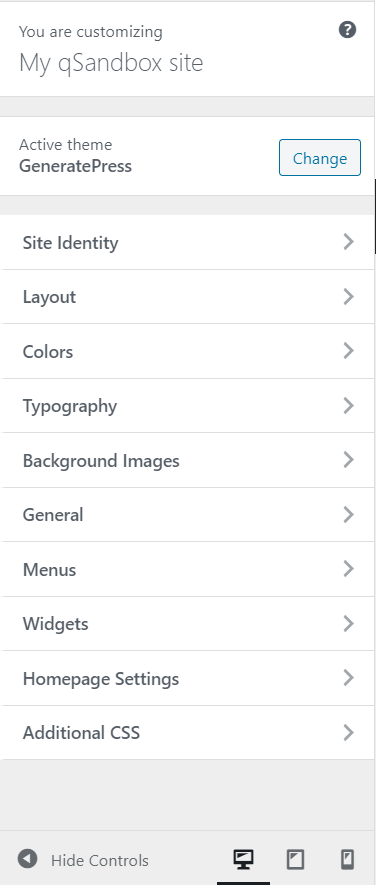Expand the General section chevron

coord(348,515)
